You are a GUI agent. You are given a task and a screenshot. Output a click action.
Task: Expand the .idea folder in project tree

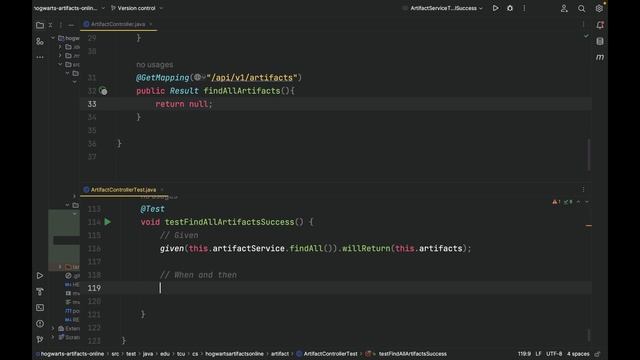point(60,47)
